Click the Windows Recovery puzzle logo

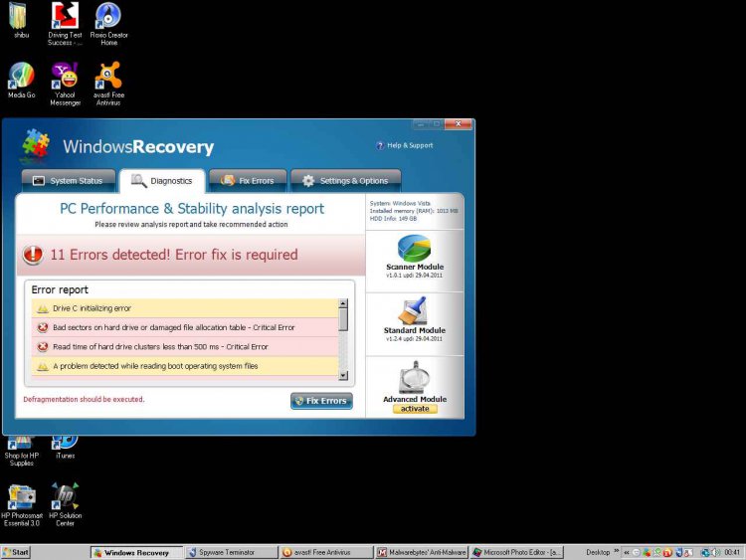coord(35,143)
